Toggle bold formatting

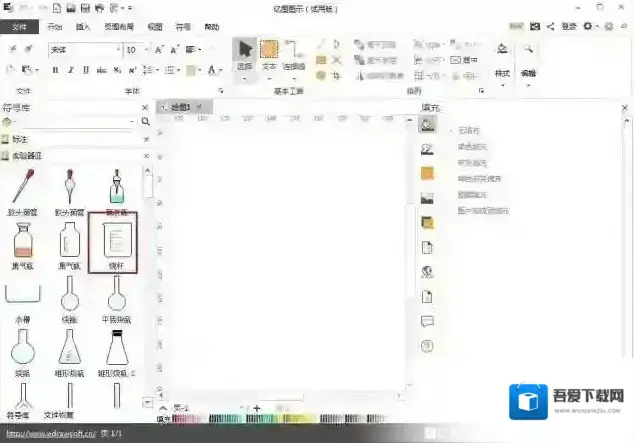55,70
